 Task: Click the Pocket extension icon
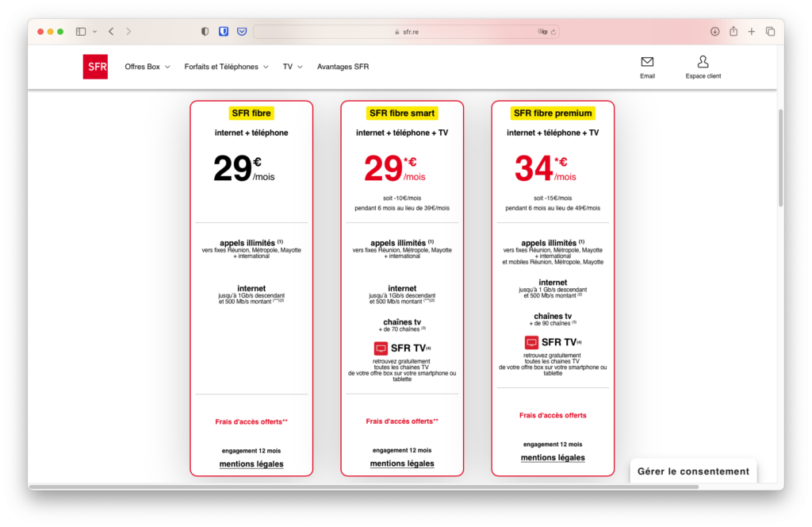click(x=242, y=32)
